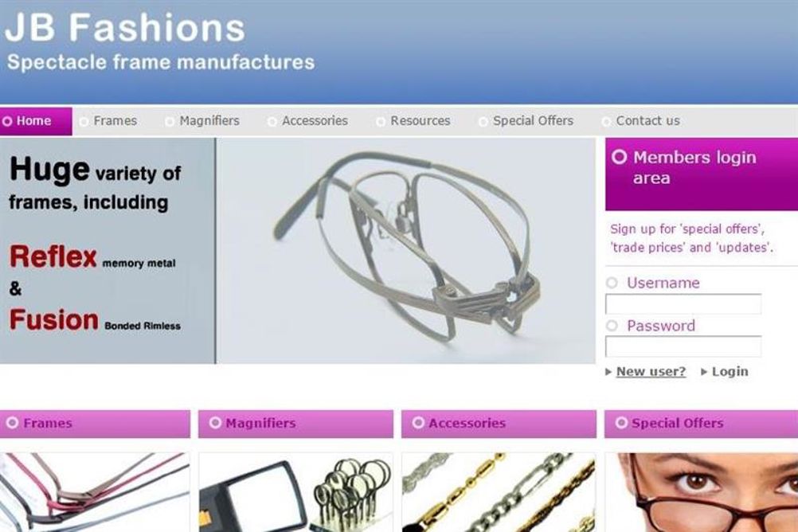798x532 pixels.
Task: Open the chains thumbnail under Accessories
Action: click(499, 492)
